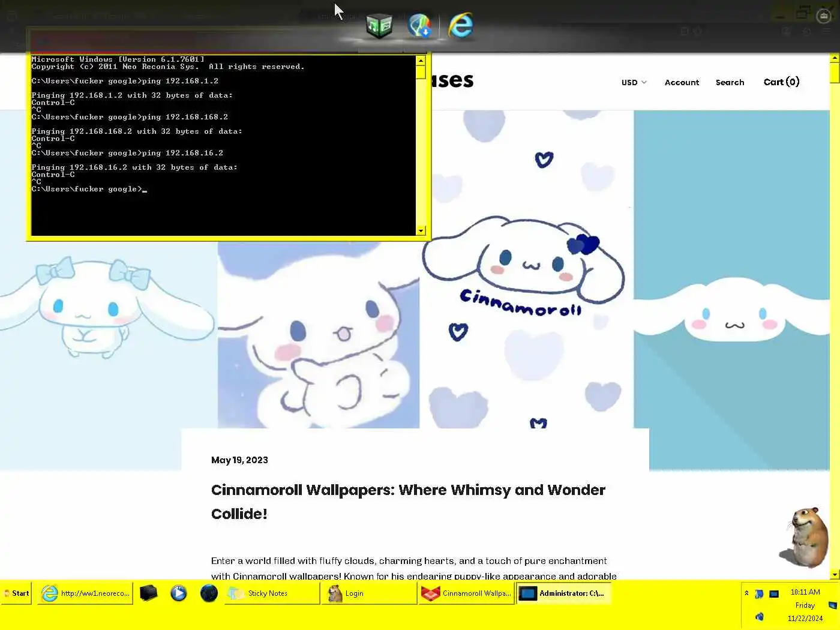Open the dark globe taskbar icon
This screenshot has height=630, width=840.
[x=209, y=593]
